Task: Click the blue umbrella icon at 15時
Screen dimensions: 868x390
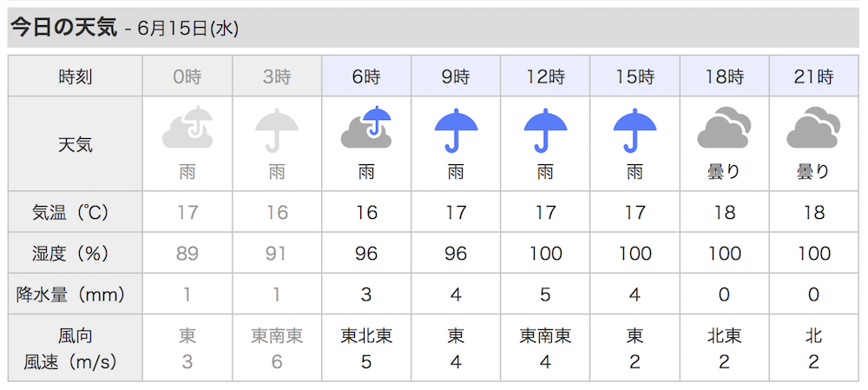Action: coord(635,130)
